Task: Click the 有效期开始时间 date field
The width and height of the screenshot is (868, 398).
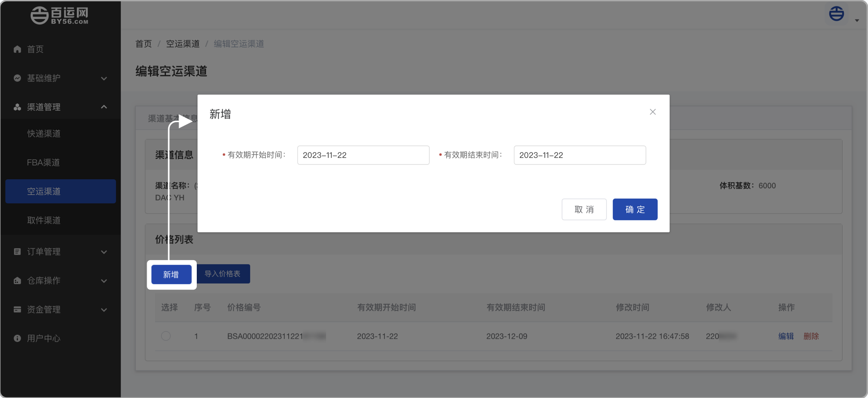Action: pyautogui.click(x=363, y=155)
